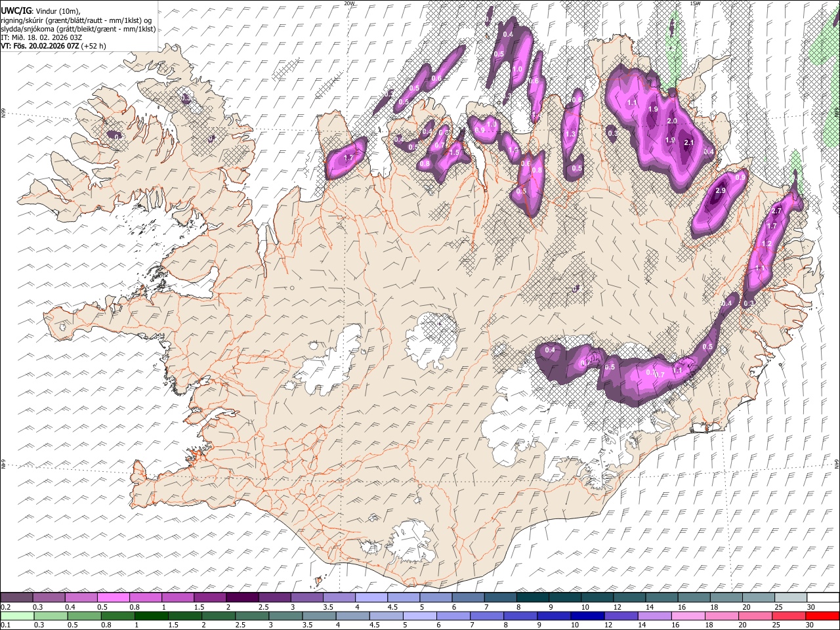Click the light lavender 4–4.5 swatch in top legend row
The height and width of the screenshot is (630, 840).
point(371,597)
